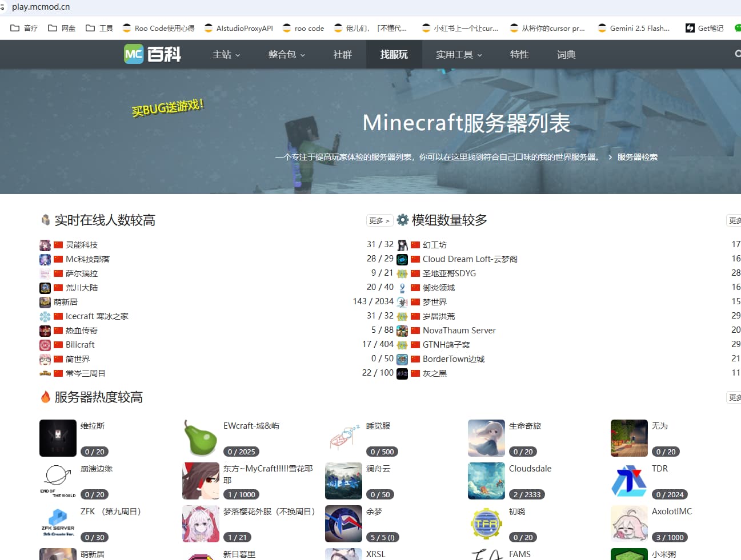Open the AIstudioProxyAPI bookmark
The image size is (741, 560).
(x=239, y=28)
